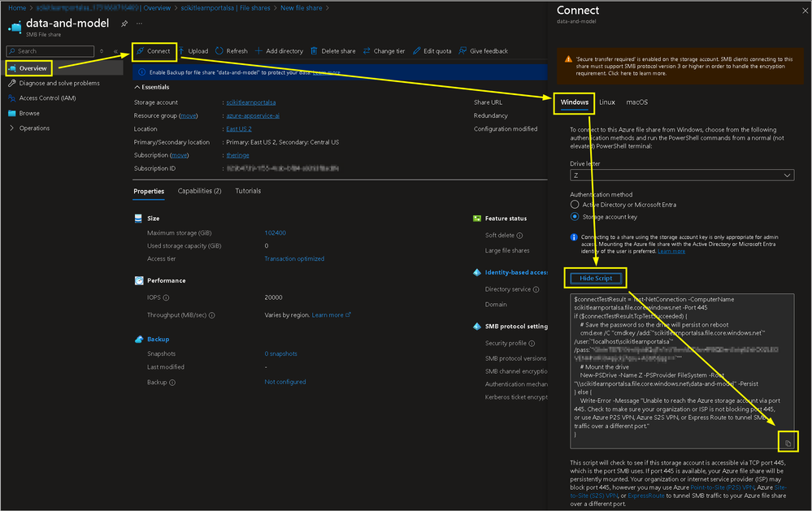Click move link next to Resource group
812x511 pixels.
[189, 116]
